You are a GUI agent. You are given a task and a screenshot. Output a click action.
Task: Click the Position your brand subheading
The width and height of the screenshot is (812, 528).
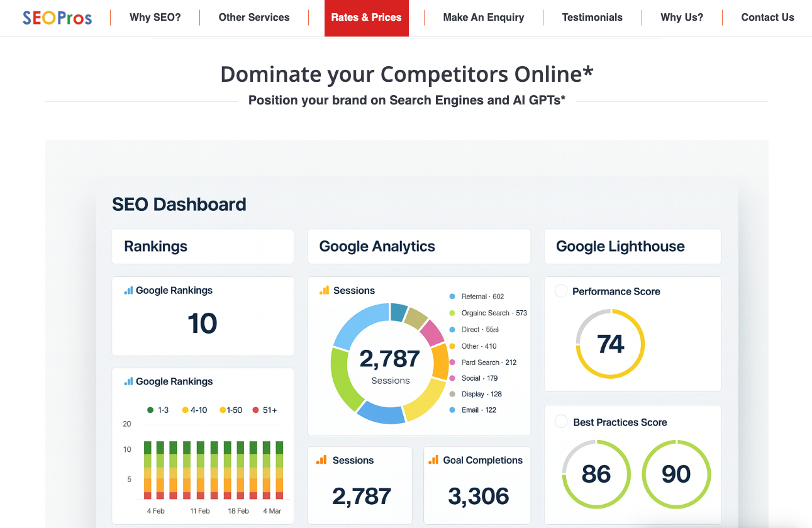(407, 100)
